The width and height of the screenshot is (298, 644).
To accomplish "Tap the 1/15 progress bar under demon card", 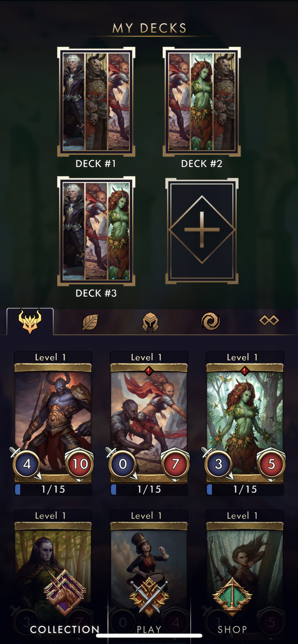I will (53, 489).
